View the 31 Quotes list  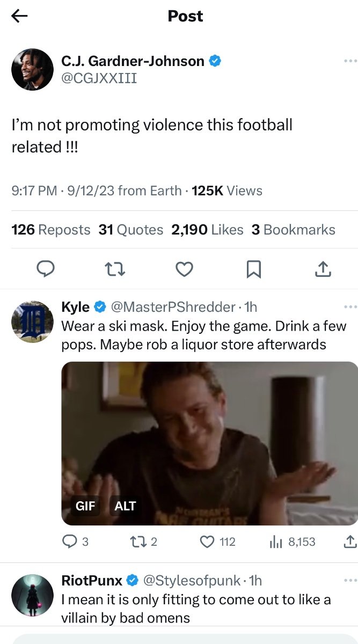click(131, 230)
